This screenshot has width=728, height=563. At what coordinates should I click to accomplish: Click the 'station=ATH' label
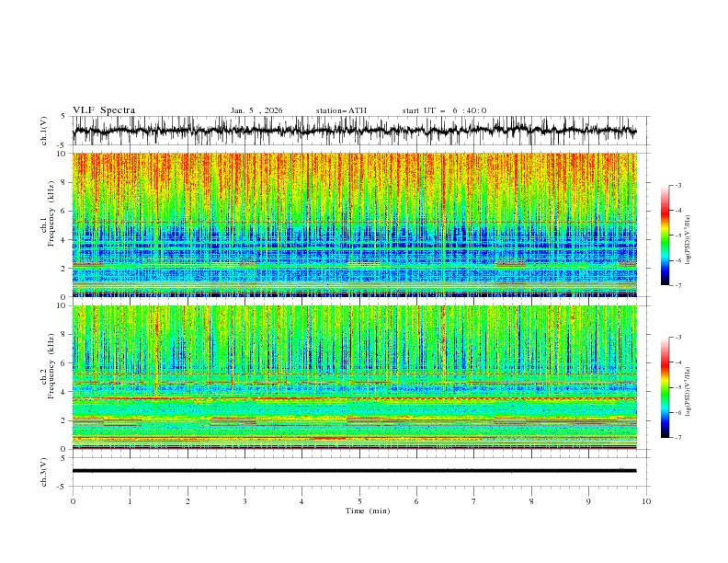pos(341,110)
